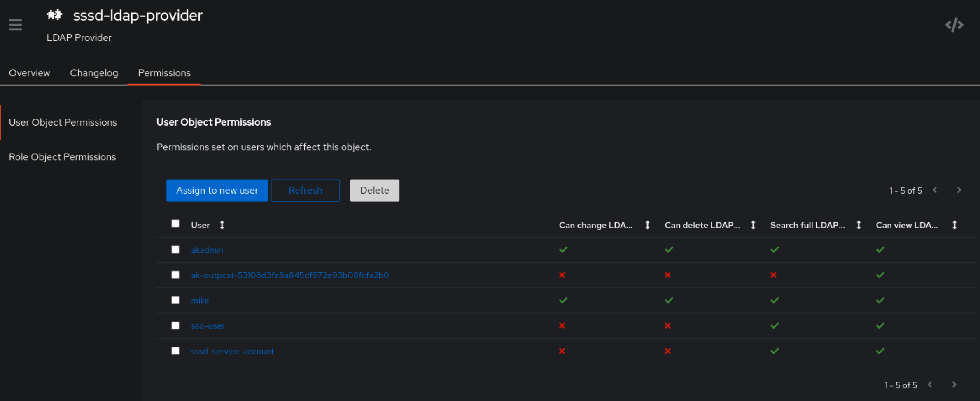The image size is (980, 401).
Task: Sort by Can view LDAP column arrow
Action: pos(954,225)
